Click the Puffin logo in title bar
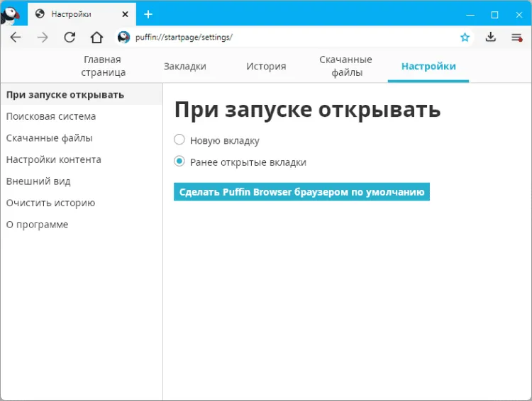 (x=10, y=14)
